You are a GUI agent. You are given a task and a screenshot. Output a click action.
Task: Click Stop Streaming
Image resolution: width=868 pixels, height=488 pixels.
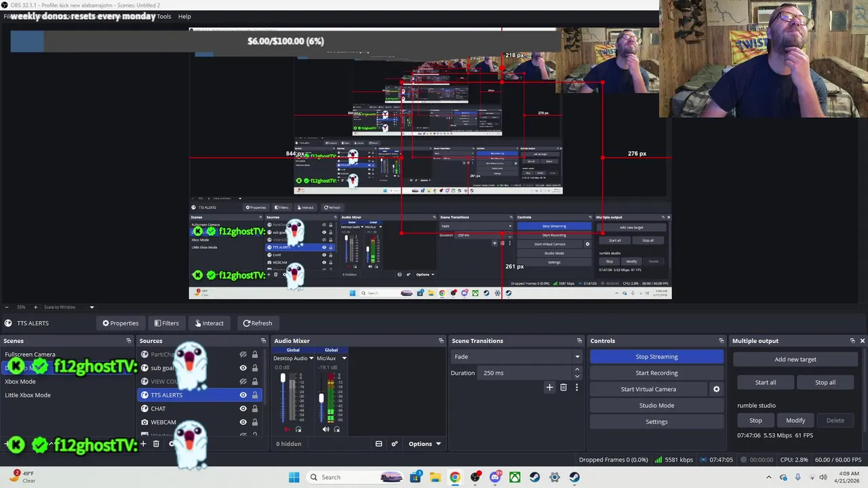coord(656,357)
